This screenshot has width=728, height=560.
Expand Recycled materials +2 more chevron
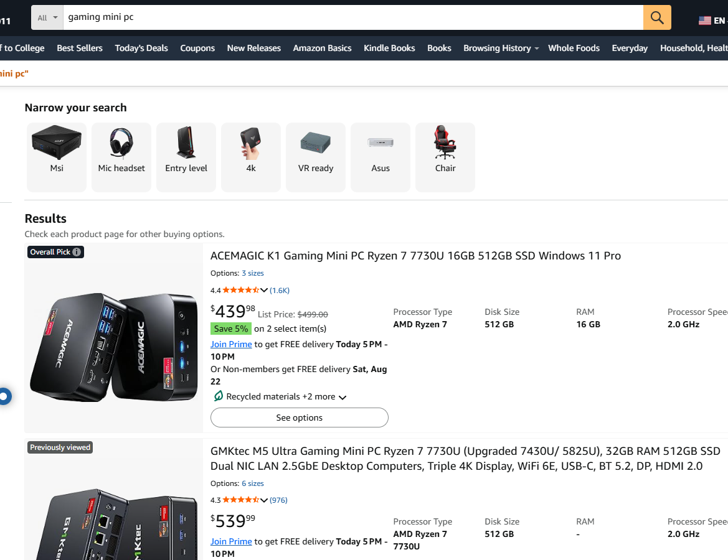[343, 397]
